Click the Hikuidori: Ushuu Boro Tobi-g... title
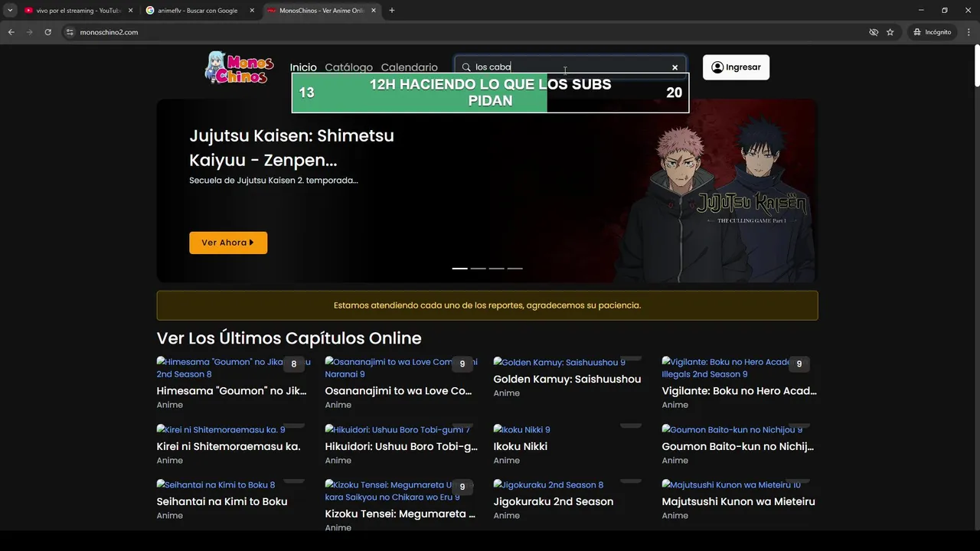 pyautogui.click(x=401, y=446)
